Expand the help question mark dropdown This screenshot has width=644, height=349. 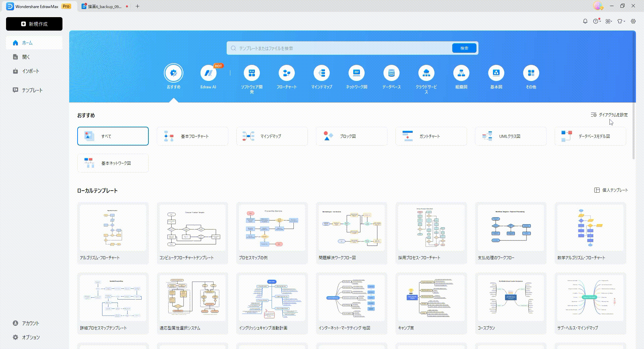(596, 21)
